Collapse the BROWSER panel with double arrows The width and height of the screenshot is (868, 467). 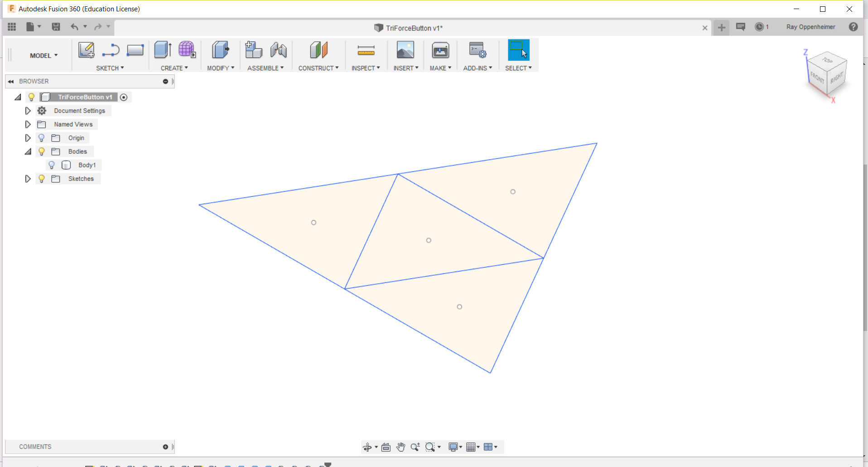click(x=11, y=82)
